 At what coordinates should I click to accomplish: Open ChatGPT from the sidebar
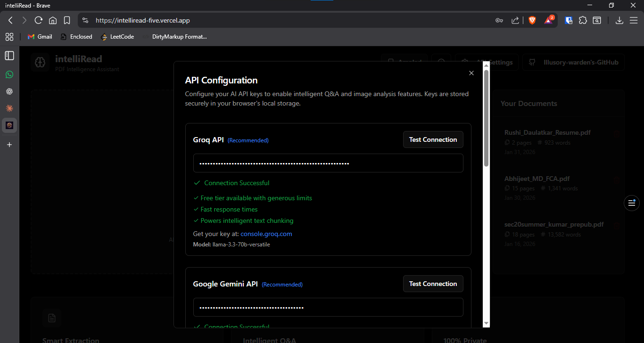click(x=9, y=91)
